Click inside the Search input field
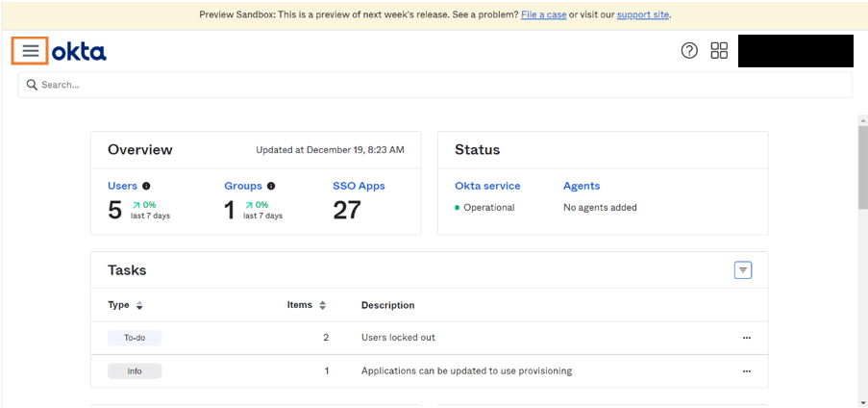 [x=433, y=85]
